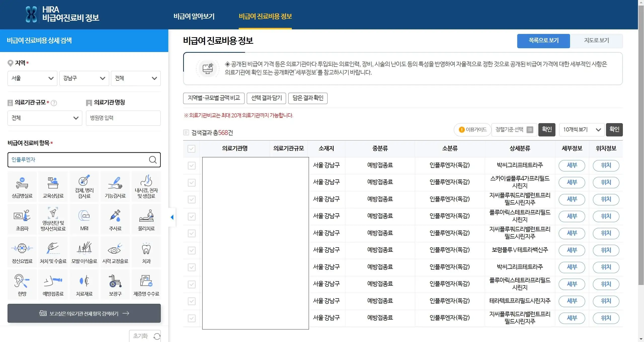Click the 지역별·규모별 금액 비교 button
This screenshot has width=644, height=342.
tap(214, 98)
